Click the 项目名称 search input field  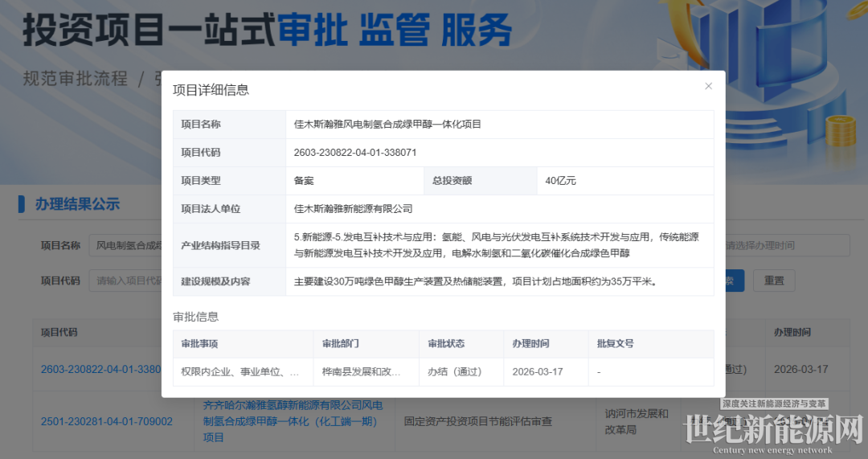[129, 245]
